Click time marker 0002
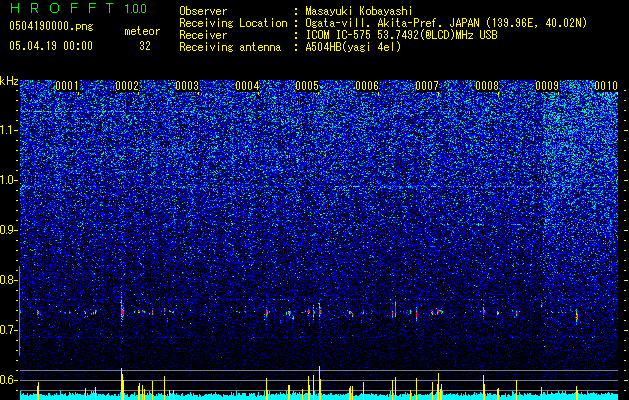Viewport: 629px width, 400px height. (127, 86)
